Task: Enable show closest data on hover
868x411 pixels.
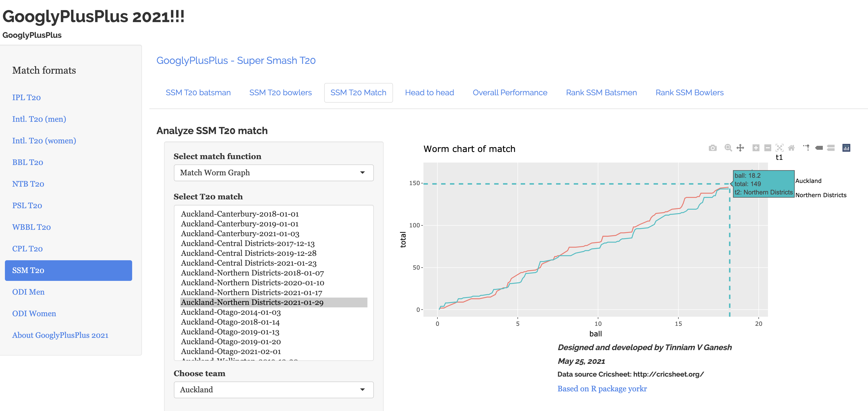Action: point(819,148)
